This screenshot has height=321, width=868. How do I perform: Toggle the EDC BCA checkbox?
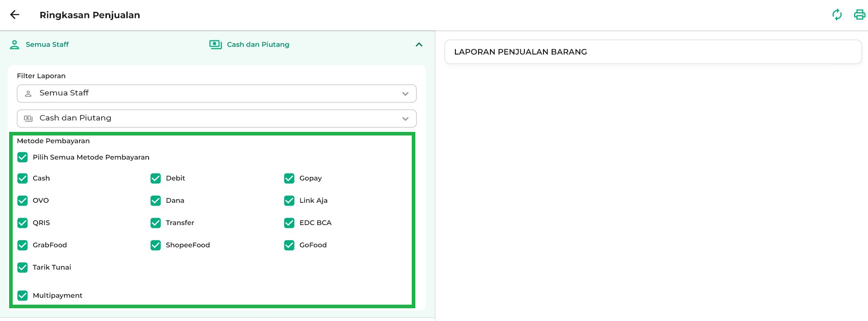click(x=289, y=223)
